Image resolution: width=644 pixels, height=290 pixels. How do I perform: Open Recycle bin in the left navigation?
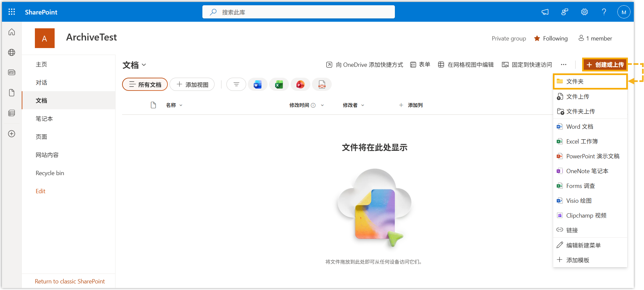[50, 173]
